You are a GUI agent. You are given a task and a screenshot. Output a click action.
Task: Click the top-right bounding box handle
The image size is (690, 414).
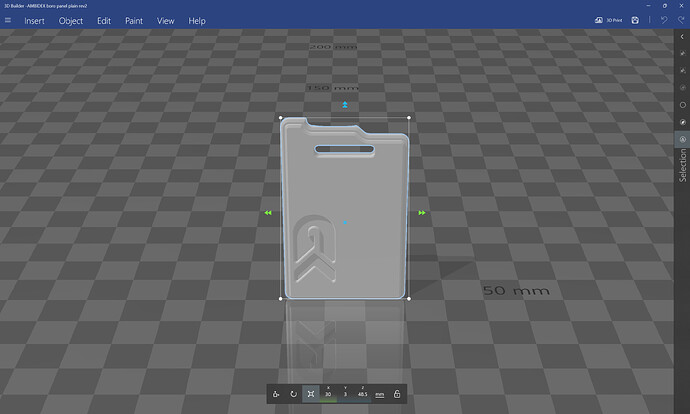pyautogui.click(x=409, y=118)
